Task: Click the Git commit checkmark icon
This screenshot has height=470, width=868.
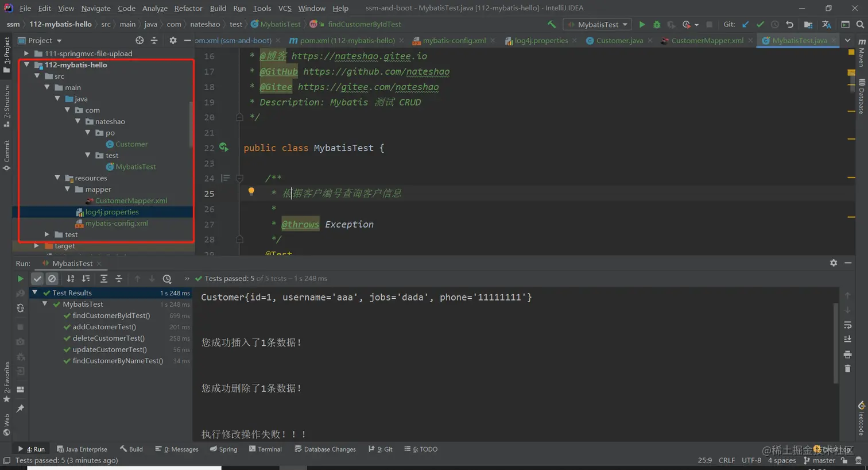Action: coord(760,24)
